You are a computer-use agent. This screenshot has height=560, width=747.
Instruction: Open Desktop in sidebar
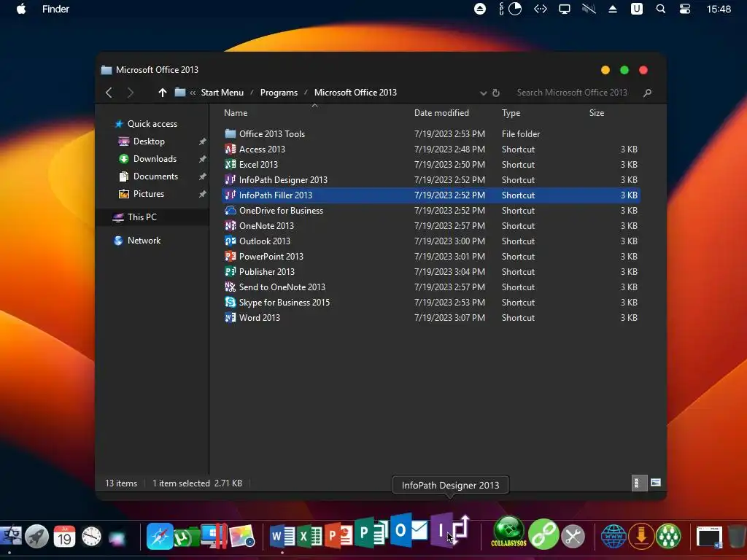tap(149, 141)
